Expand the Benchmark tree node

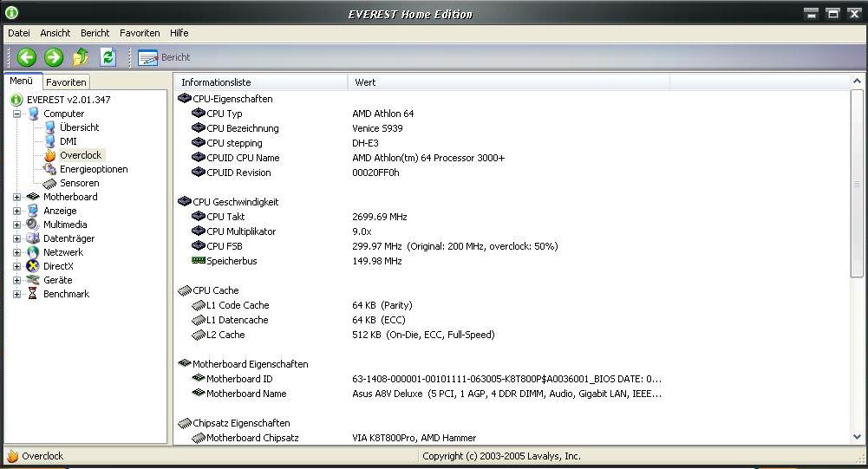point(17,294)
